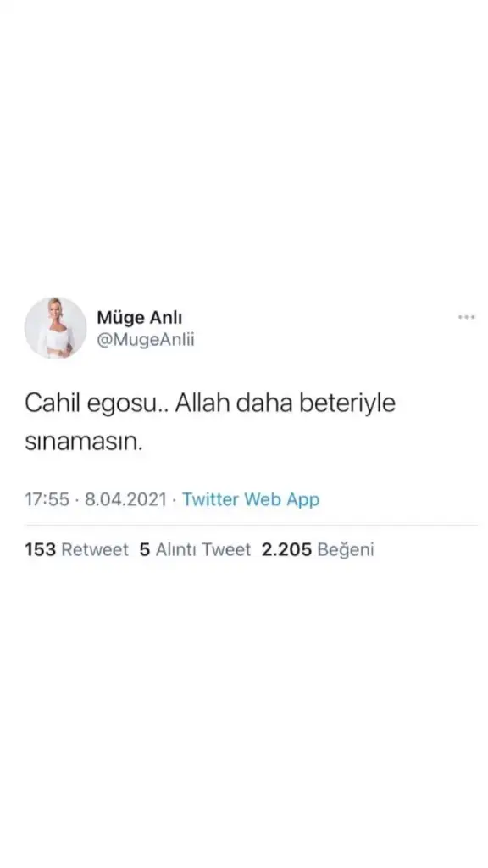The image size is (488, 868).
Task: Click the number 5 quote count
Action: coord(145,549)
